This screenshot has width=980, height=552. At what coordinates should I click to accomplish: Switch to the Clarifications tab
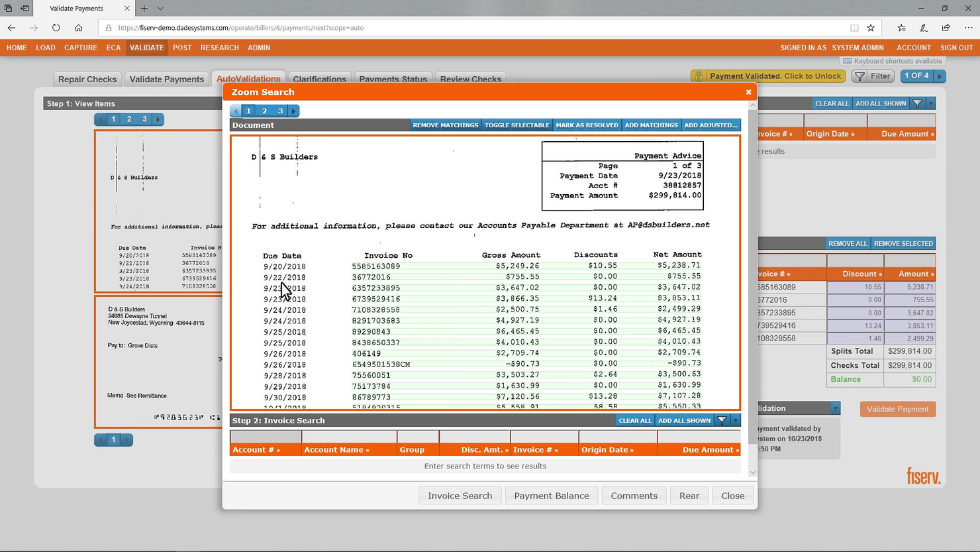[320, 78]
